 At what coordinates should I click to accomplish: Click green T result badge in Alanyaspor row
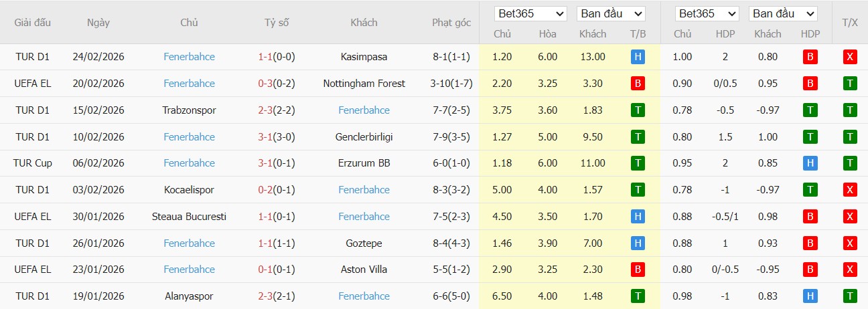[638, 296]
